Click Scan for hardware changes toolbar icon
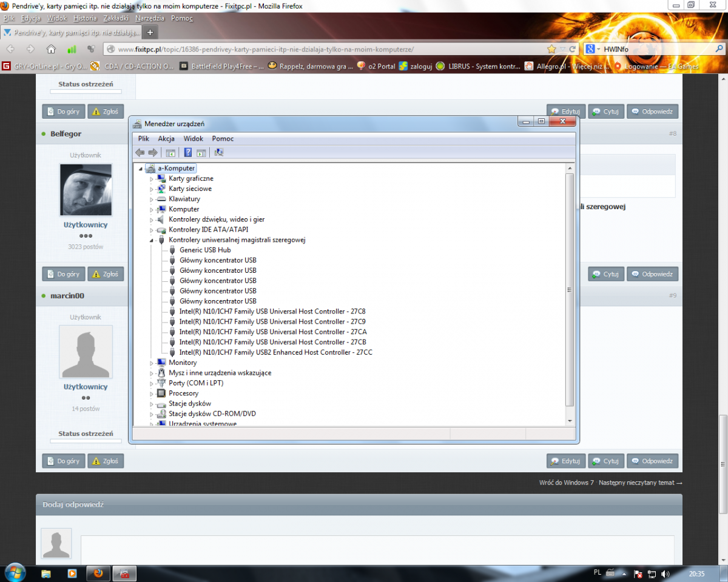Viewport: 728px width, 582px height. point(219,153)
